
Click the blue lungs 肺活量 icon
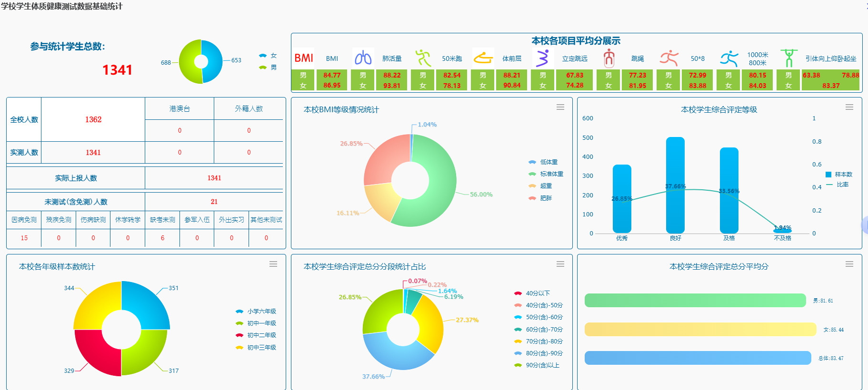pos(363,58)
